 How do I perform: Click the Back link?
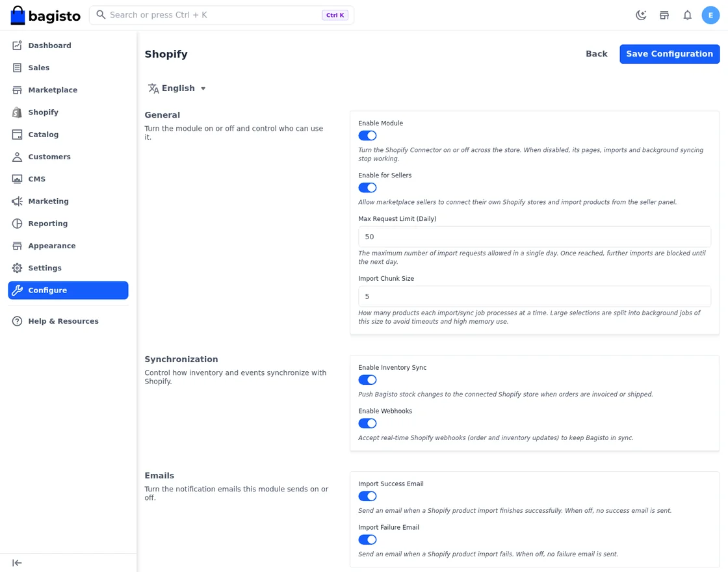(x=597, y=54)
